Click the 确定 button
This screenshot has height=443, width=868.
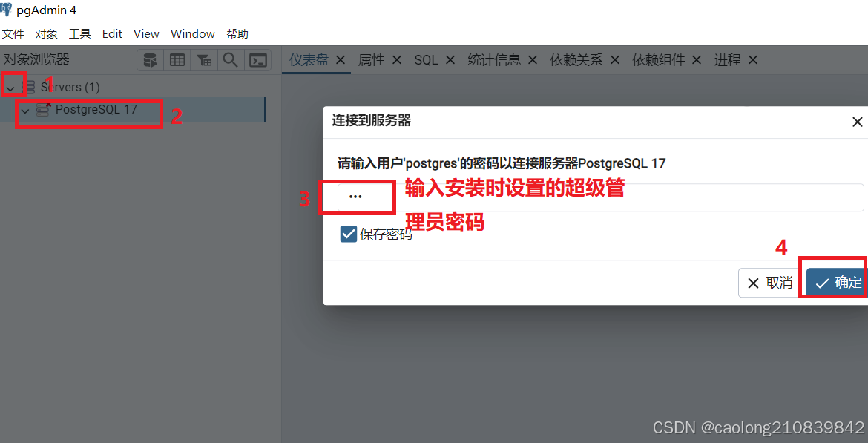(x=837, y=283)
